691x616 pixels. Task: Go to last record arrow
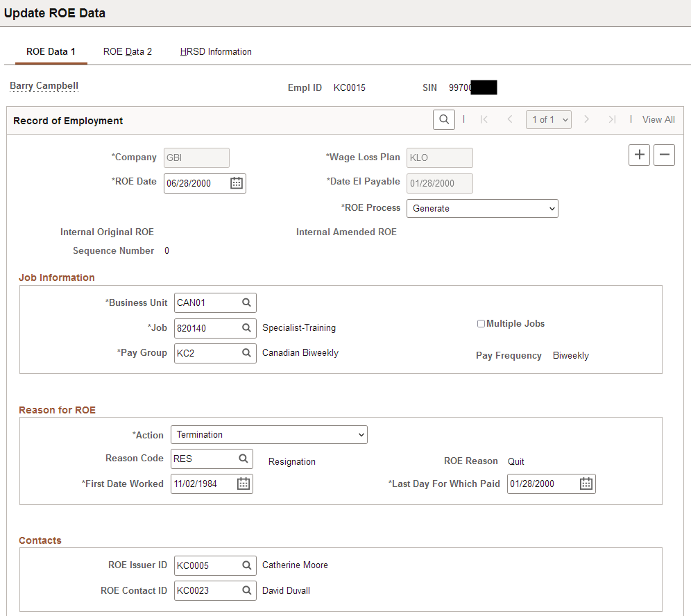click(612, 119)
